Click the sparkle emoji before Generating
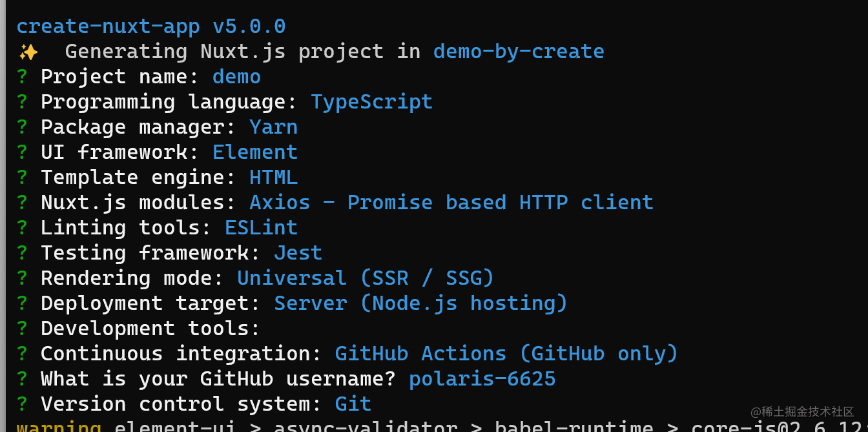 (x=28, y=52)
